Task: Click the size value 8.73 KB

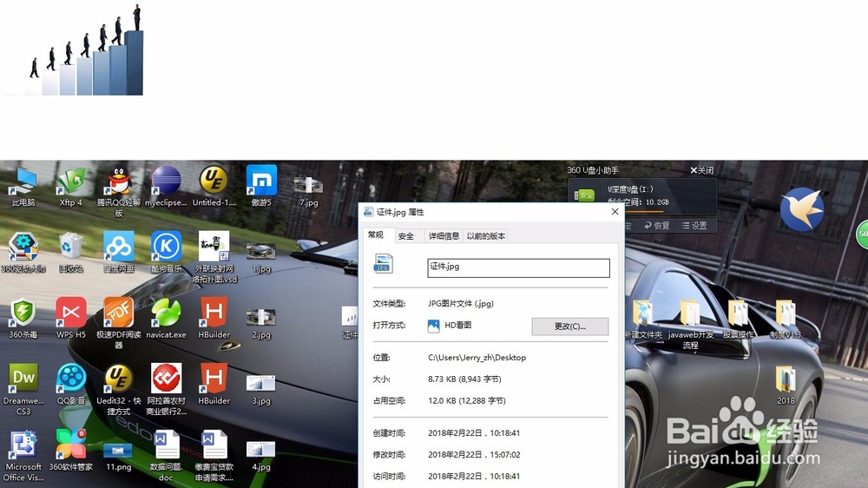Action: (444, 379)
